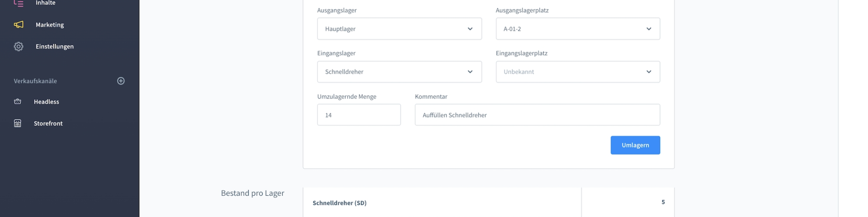
Task: Click the Kommentar text field
Action: click(537, 115)
